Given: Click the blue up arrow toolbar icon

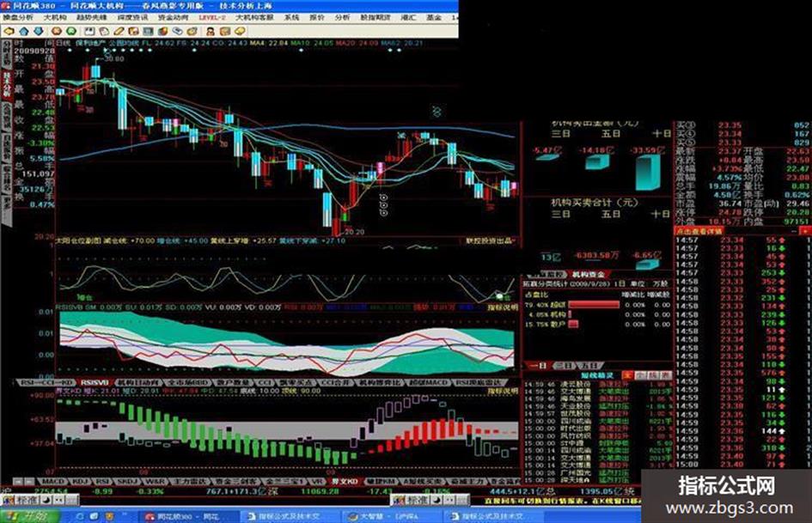Looking at the screenshot, I should click(x=24, y=32).
